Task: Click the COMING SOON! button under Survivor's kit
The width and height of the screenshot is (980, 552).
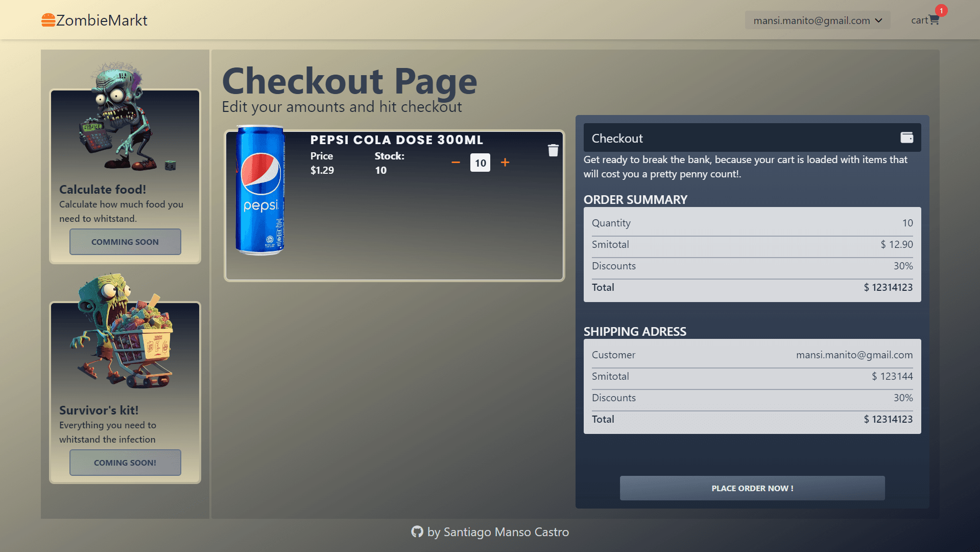Action: 125,463
